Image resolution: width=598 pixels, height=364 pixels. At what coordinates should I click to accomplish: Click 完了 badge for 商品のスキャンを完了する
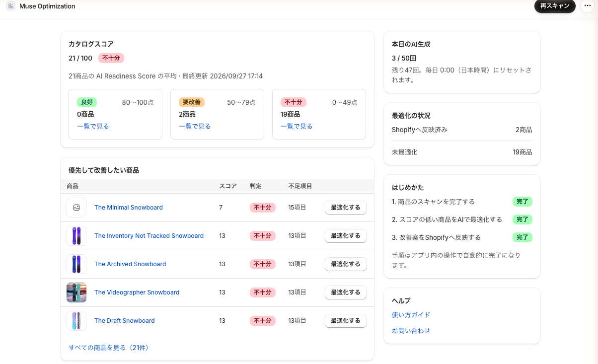(523, 202)
